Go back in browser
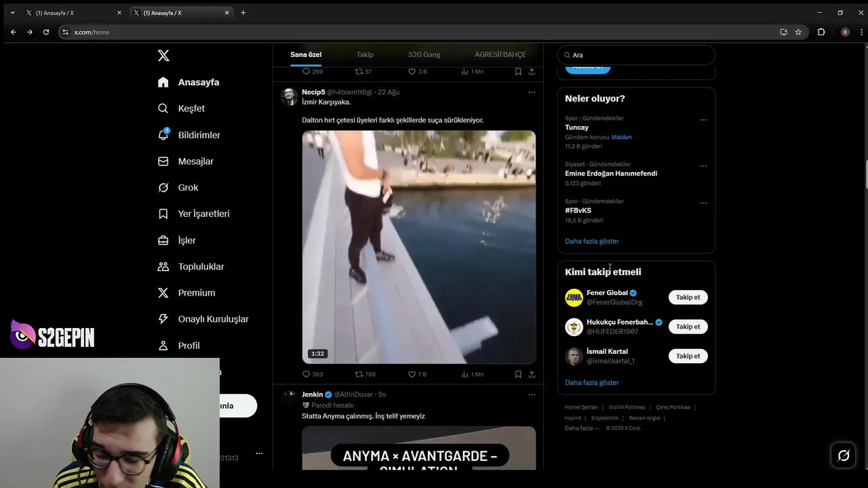 click(14, 32)
